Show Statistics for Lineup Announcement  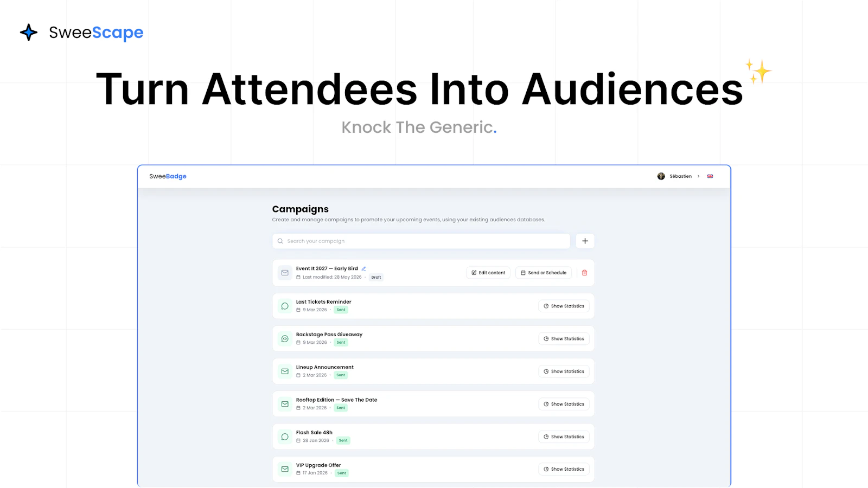pyautogui.click(x=564, y=371)
